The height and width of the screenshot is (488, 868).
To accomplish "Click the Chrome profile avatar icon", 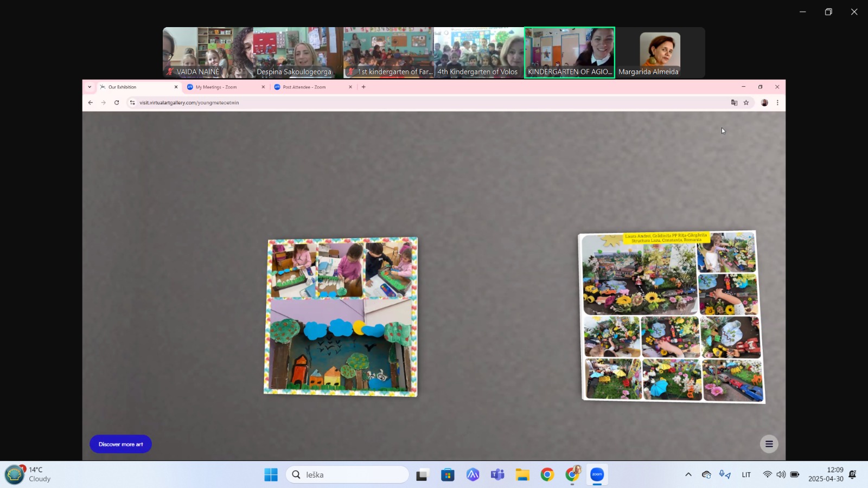I will click(764, 102).
